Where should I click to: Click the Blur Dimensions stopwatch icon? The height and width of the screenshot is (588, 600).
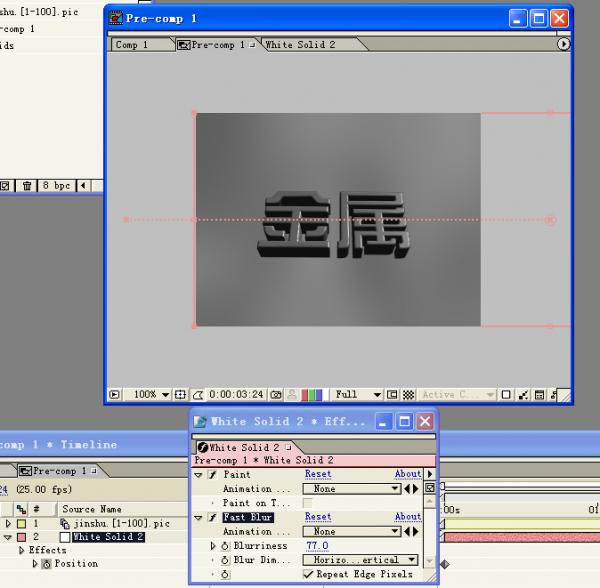225,560
